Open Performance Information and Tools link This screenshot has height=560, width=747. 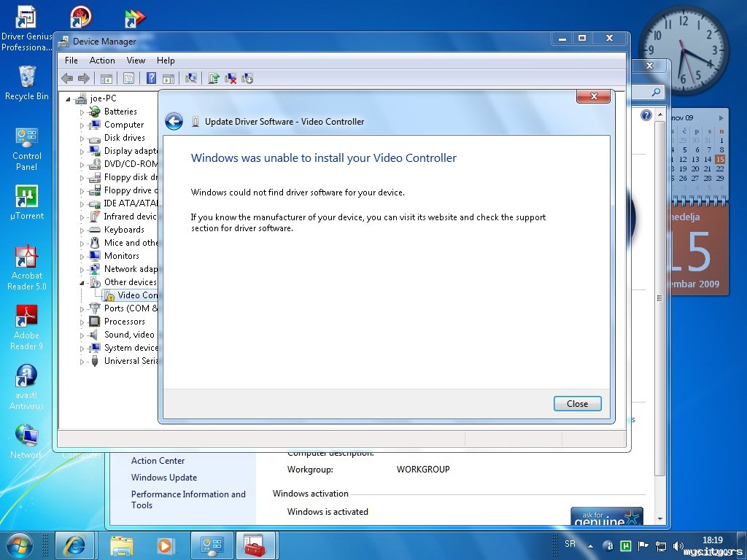point(188,499)
